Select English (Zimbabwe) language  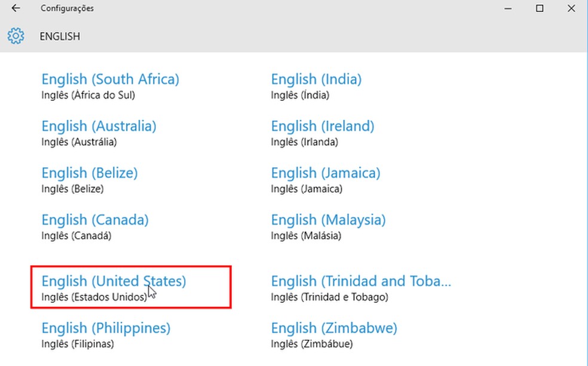tap(334, 328)
